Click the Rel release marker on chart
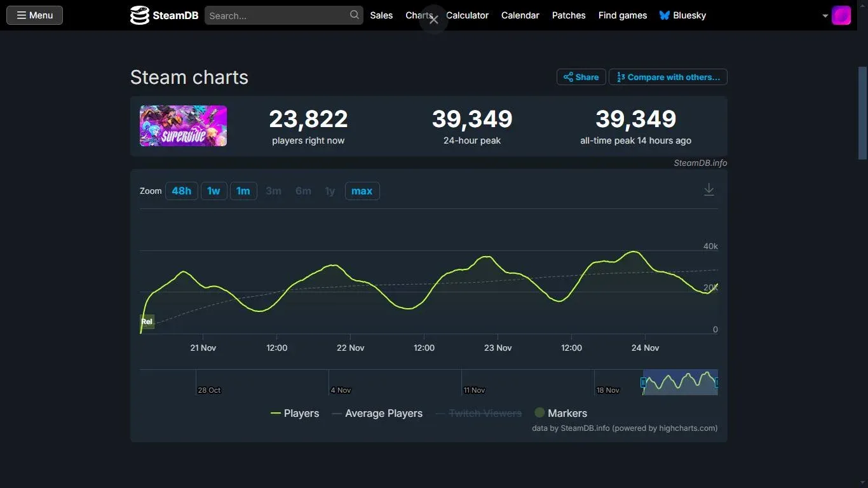The height and width of the screenshot is (488, 868). coord(147,322)
